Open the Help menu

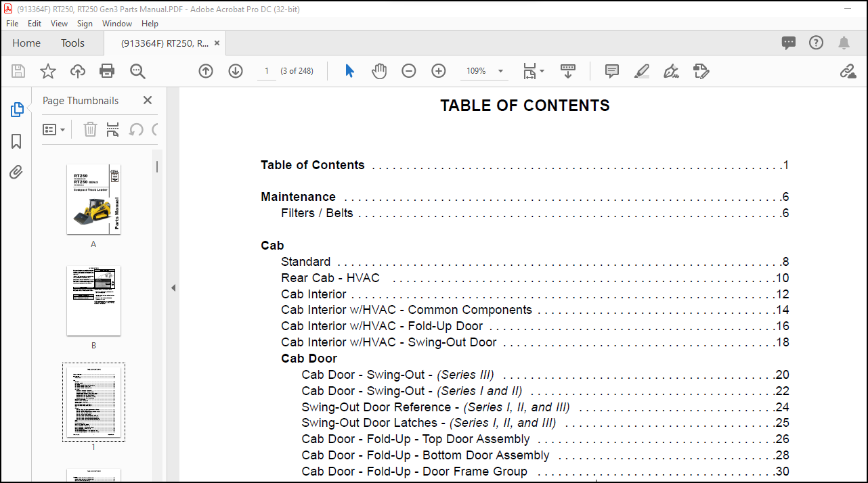point(150,23)
